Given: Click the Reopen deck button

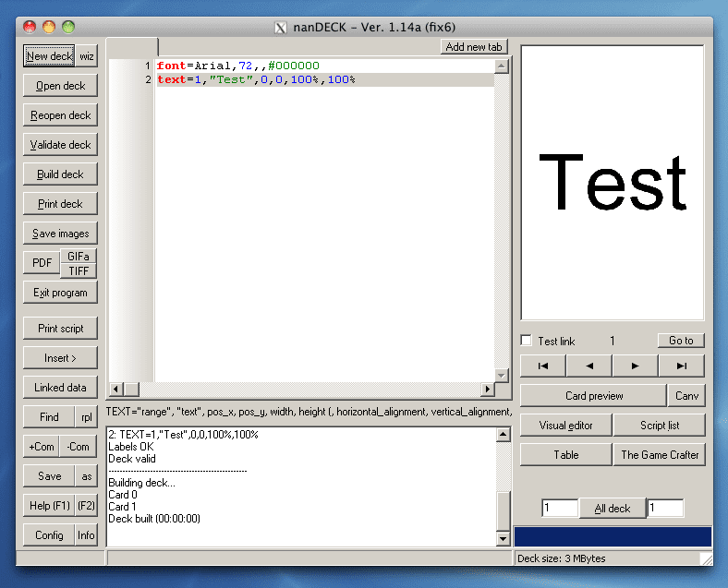Looking at the screenshot, I should 60,115.
